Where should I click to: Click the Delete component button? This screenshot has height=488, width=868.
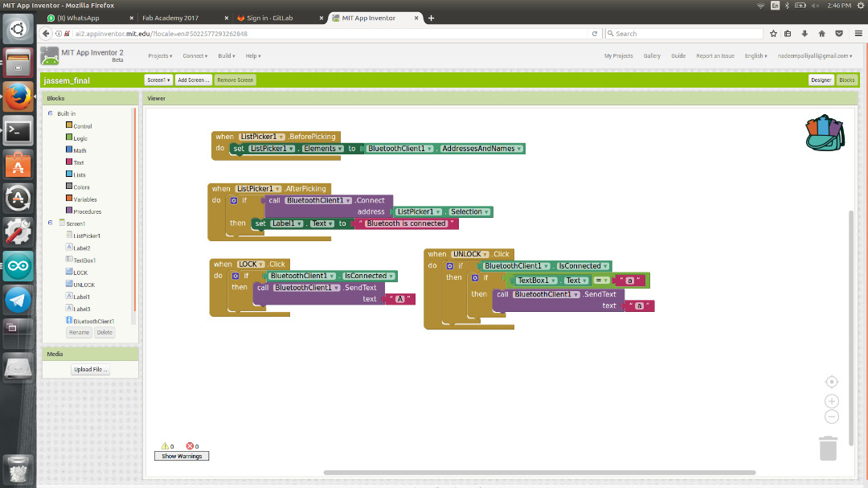pos(104,332)
